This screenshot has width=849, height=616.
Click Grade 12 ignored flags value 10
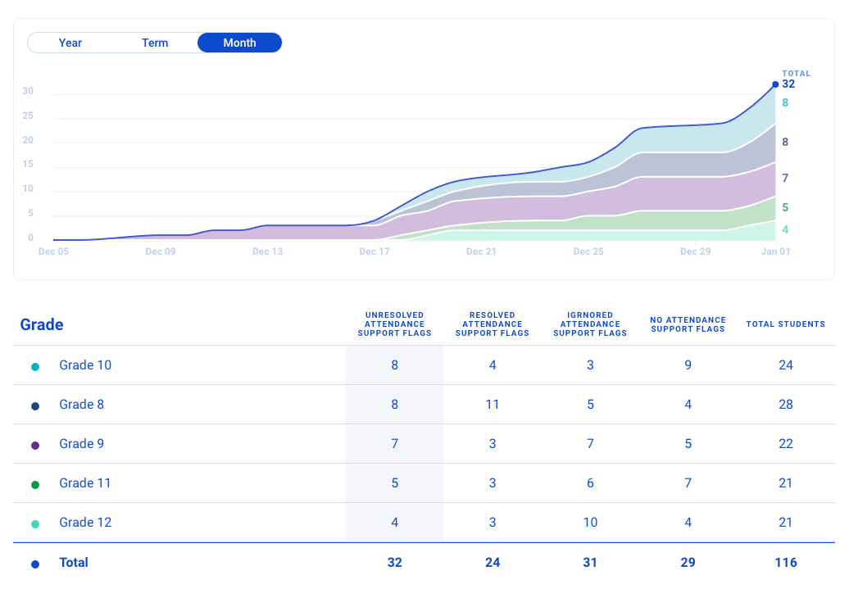pos(590,523)
